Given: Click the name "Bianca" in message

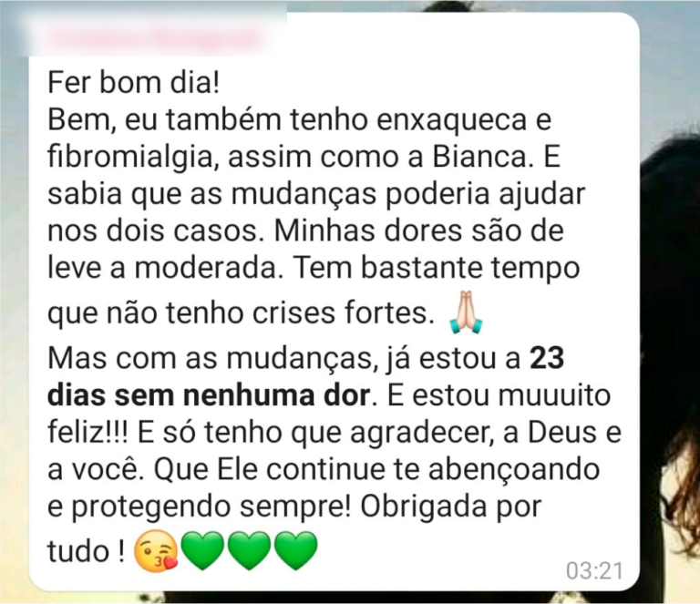Looking at the screenshot, I should [483, 158].
